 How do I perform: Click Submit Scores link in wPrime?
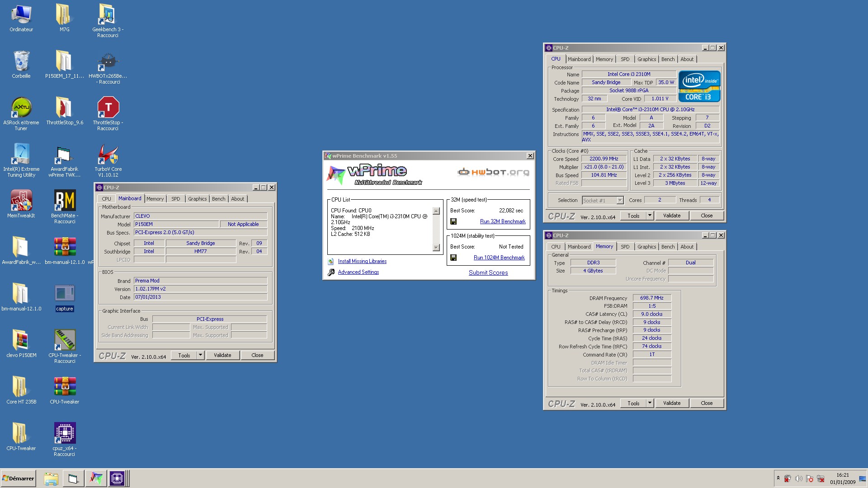pyautogui.click(x=488, y=272)
